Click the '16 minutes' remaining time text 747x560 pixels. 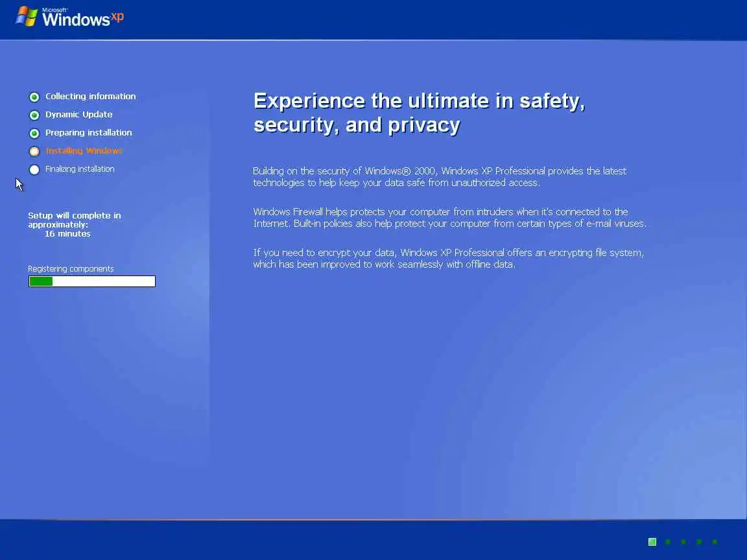67,234
